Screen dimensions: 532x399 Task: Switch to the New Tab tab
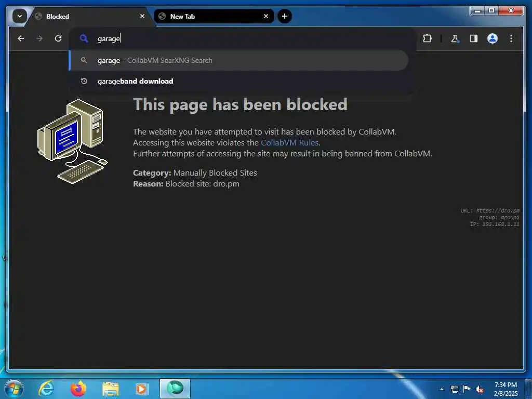214,16
